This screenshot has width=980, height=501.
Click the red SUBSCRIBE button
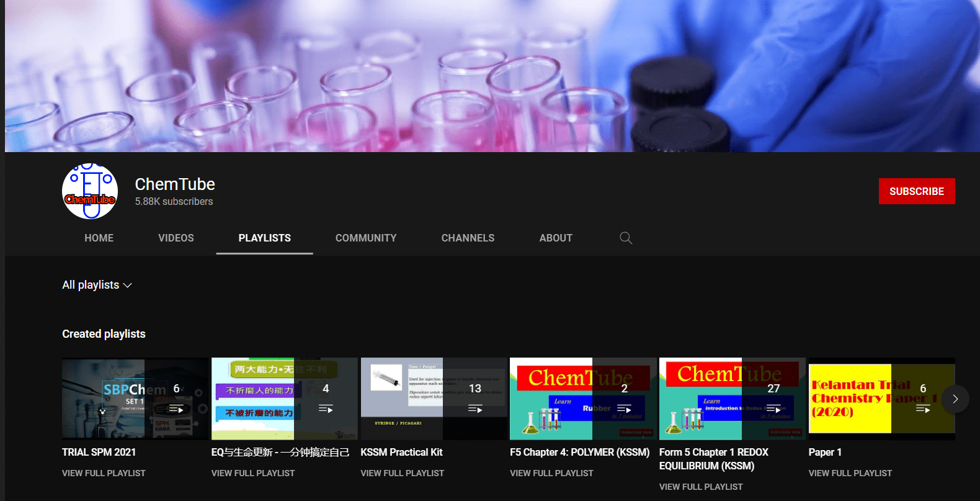[x=917, y=191]
